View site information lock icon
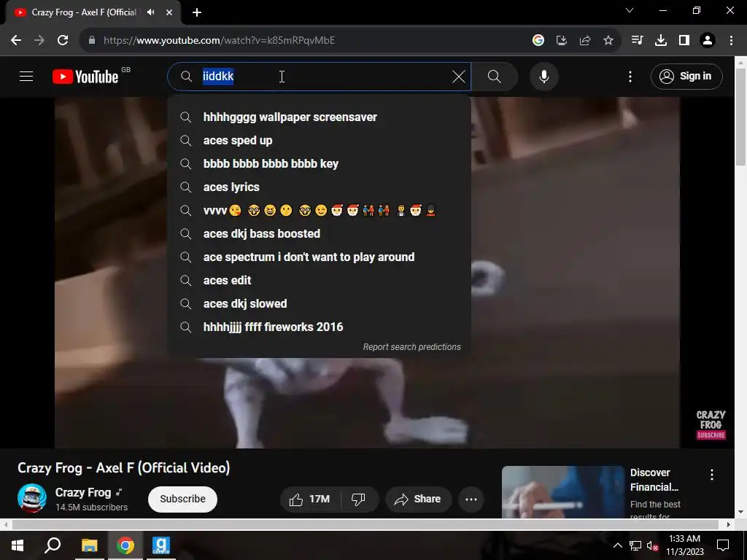This screenshot has width=747, height=560. pos(92,41)
